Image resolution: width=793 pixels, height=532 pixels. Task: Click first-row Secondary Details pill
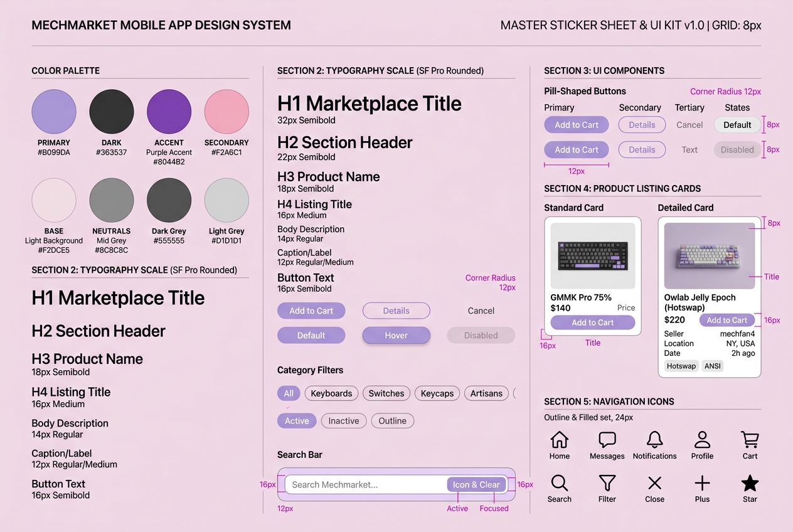coord(642,125)
